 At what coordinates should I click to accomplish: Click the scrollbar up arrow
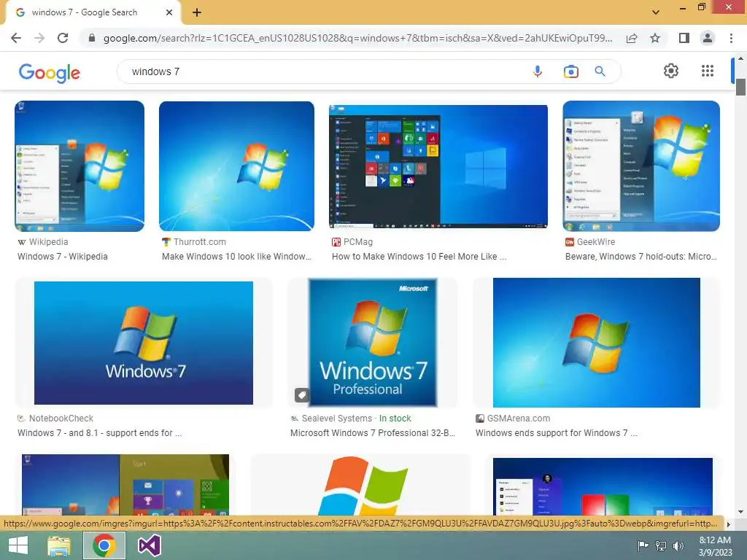(x=740, y=58)
